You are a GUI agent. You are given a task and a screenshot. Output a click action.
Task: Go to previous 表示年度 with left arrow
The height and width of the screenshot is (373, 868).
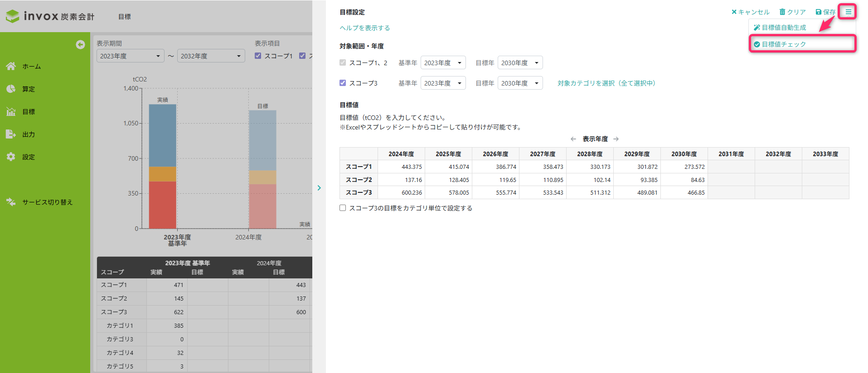(573, 139)
